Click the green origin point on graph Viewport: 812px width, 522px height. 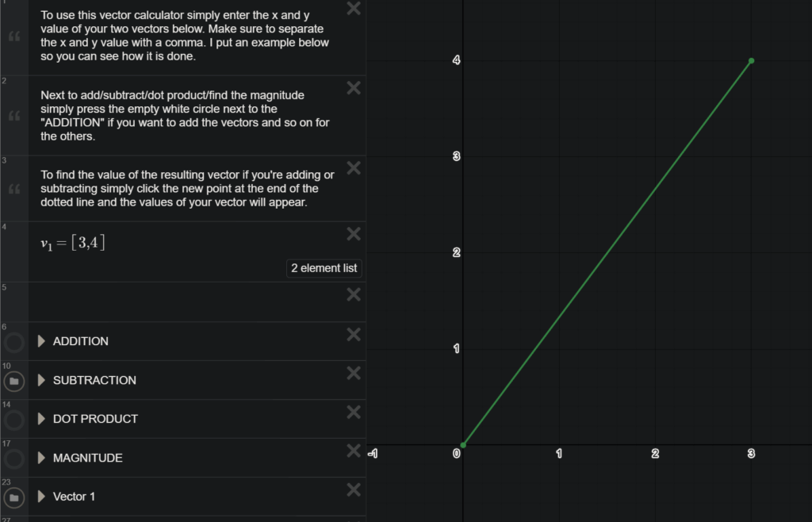[x=463, y=445]
